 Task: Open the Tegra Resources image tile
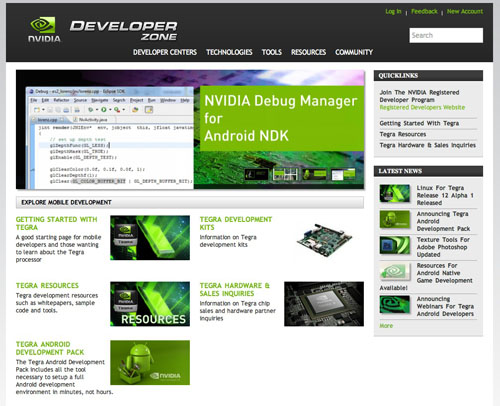[150, 304]
